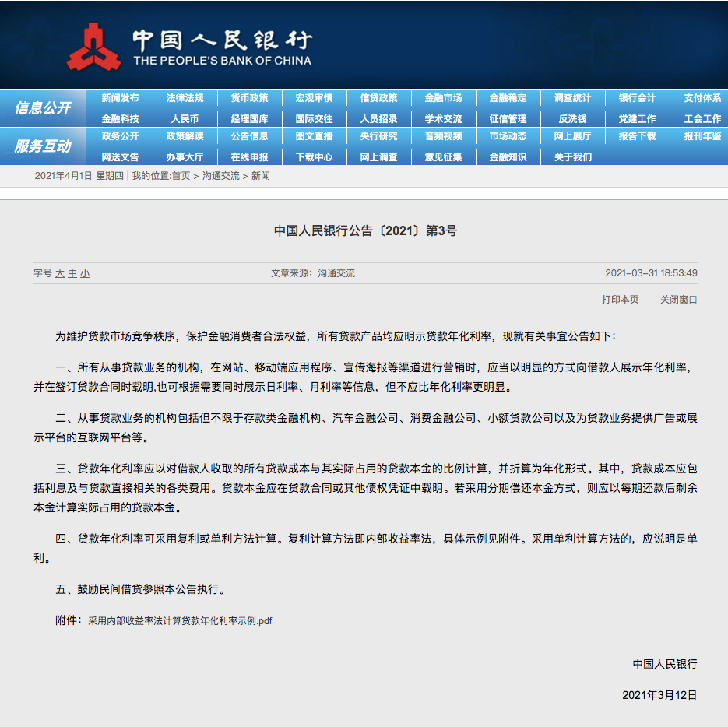The image size is (728, 727).
Task: Click 打印本页 to print this page
Action: 619,300
